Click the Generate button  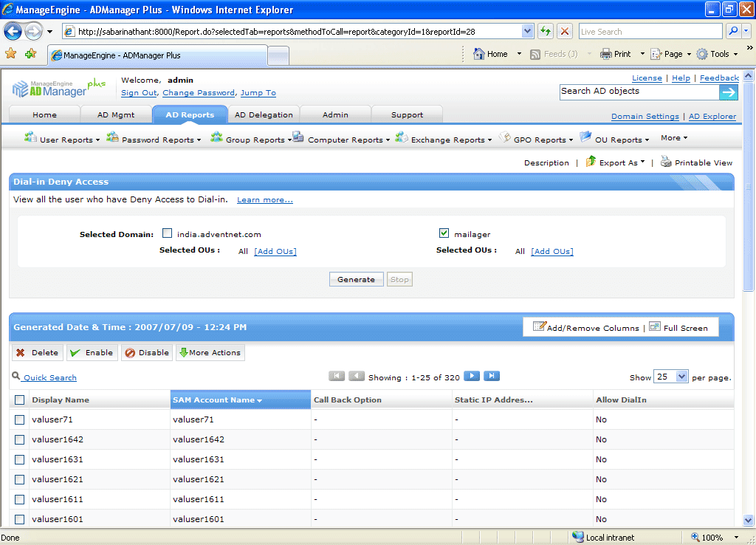coord(357,279)
